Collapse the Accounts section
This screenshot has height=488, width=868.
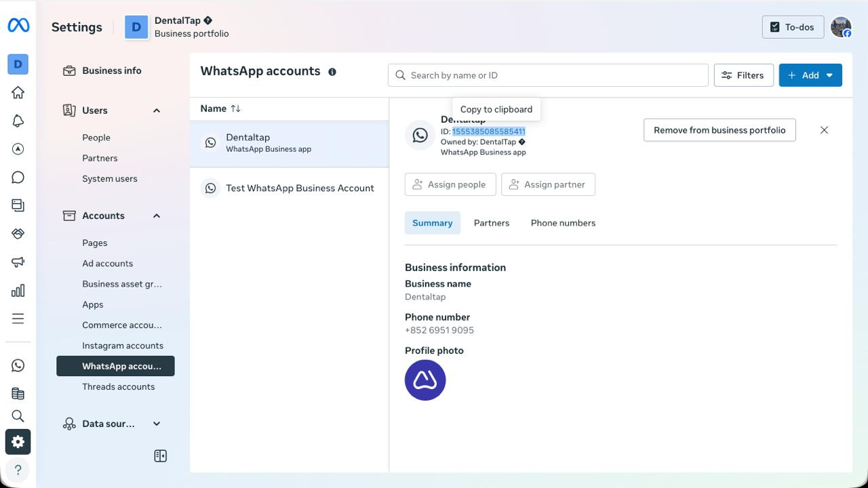click(157, 216)
